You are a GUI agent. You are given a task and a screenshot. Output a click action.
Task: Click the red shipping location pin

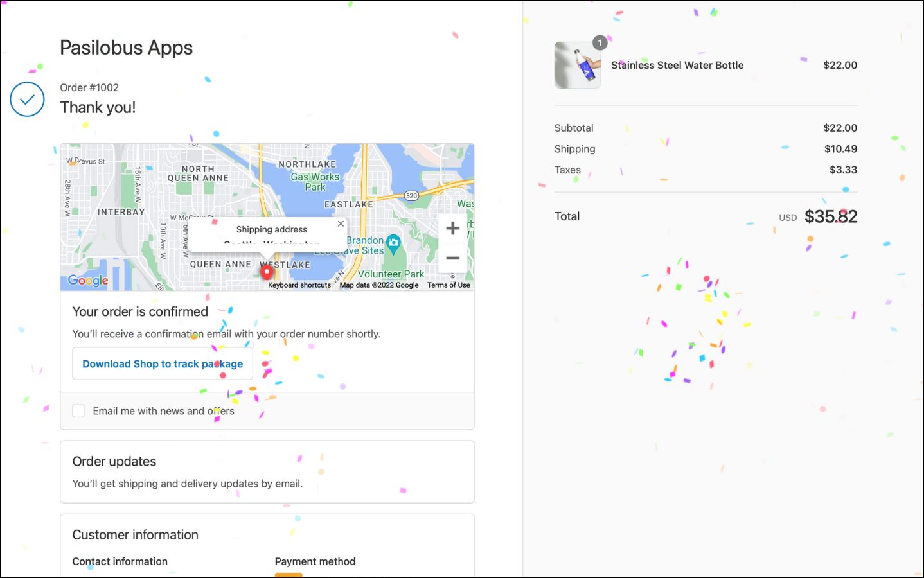(x=267, y=272)
